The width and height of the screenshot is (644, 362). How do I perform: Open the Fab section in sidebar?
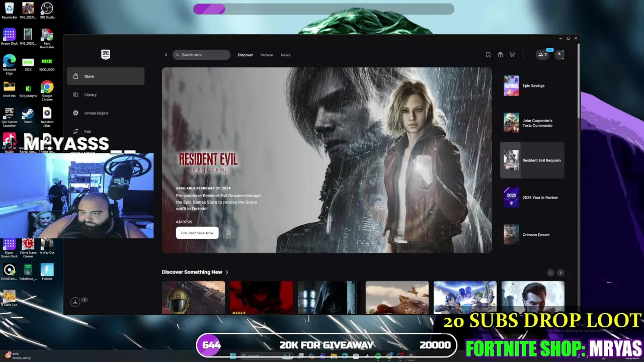tap(106, 131)
